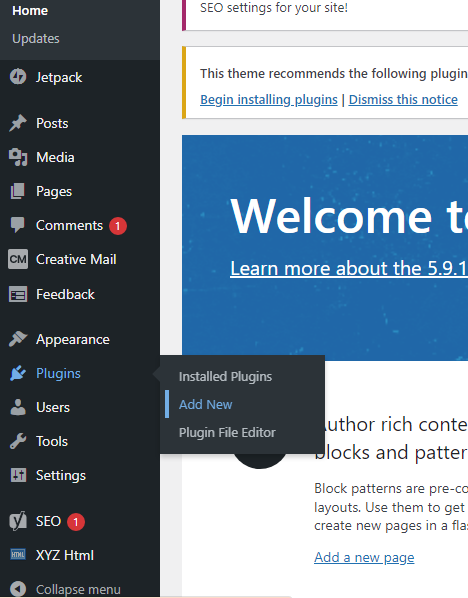Click the Tools wrench icon

18,441
